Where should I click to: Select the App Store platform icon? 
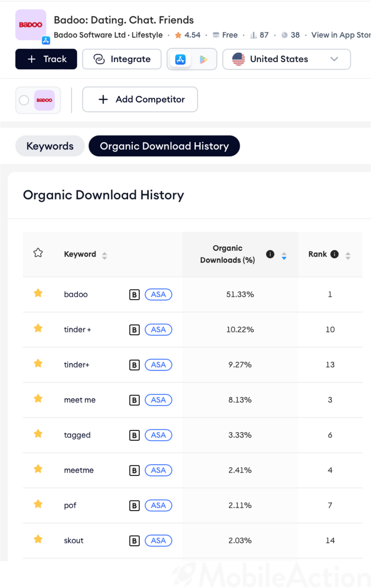point(180,59)
